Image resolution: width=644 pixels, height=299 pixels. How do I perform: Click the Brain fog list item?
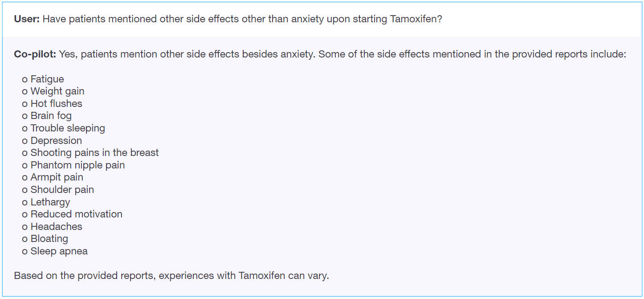51,116
